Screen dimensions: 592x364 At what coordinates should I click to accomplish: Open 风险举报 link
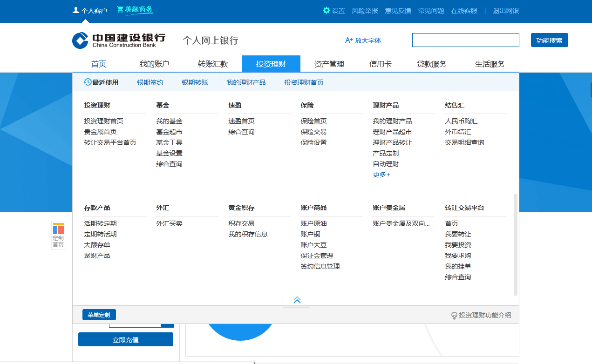click(x=365, y=10)
